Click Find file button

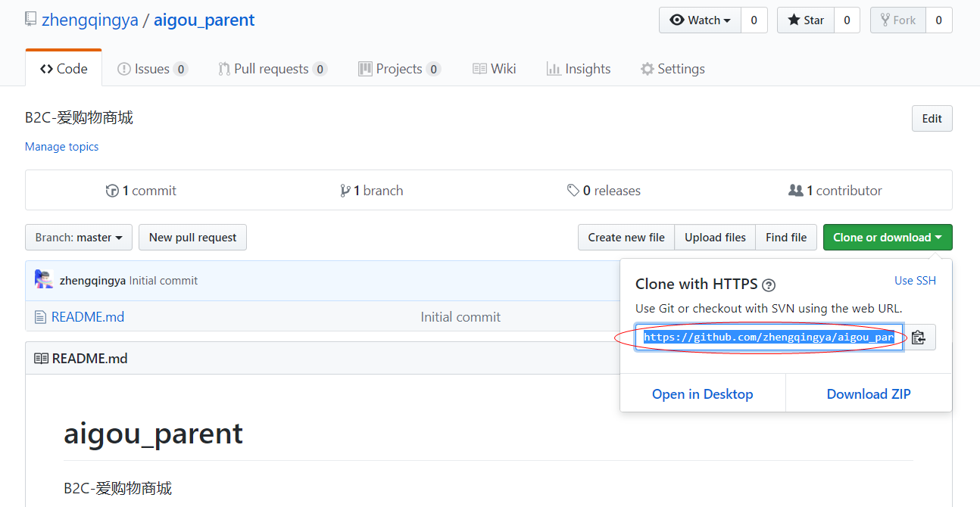click(786, 238)
